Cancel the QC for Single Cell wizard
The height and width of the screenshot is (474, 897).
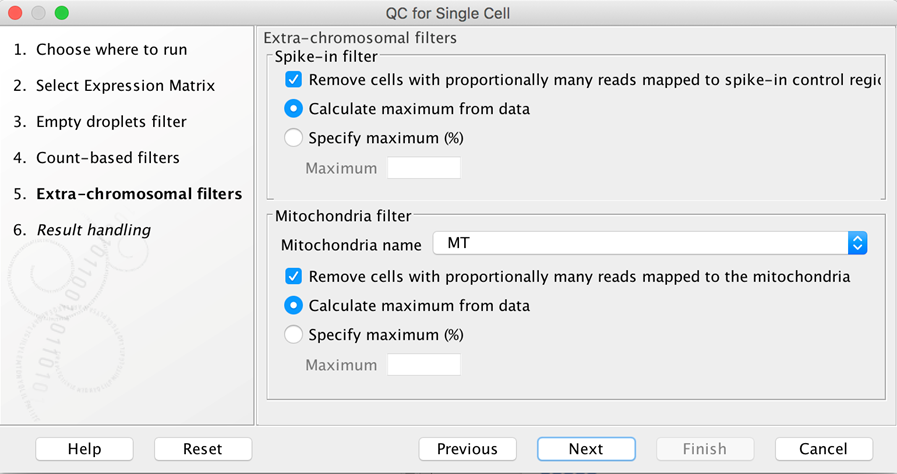[x=823, y=449]
